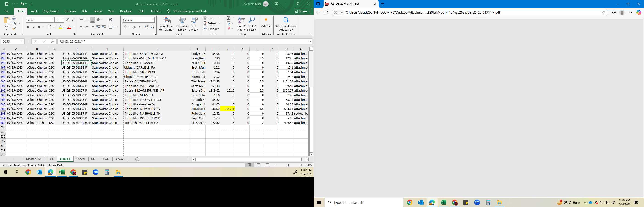644x207 pixels.
Task: Toggle Bottom Align vertical alignment
Action: pos(92,20)
